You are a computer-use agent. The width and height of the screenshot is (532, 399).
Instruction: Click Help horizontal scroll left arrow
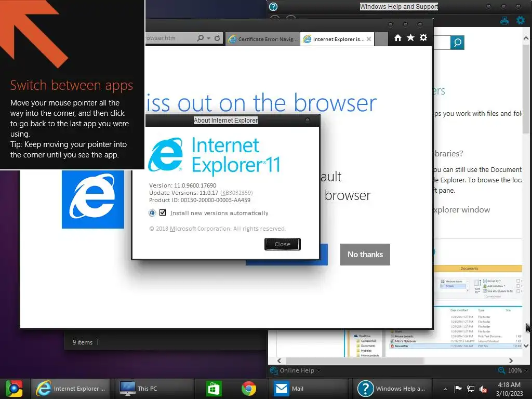click(x=280, y=361)
